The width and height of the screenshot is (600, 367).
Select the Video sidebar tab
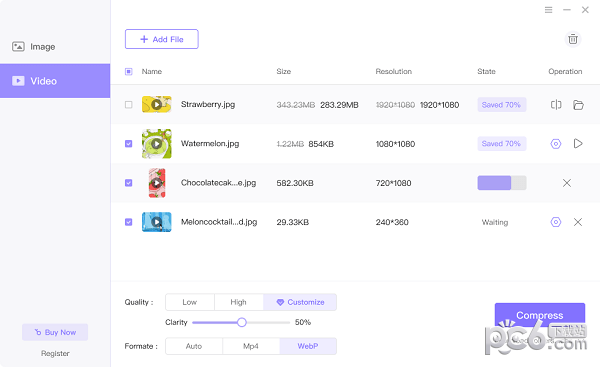point(55,81)
